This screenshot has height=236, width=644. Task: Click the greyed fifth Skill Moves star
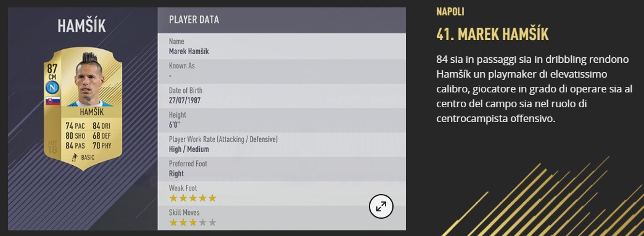coord(212,223)
